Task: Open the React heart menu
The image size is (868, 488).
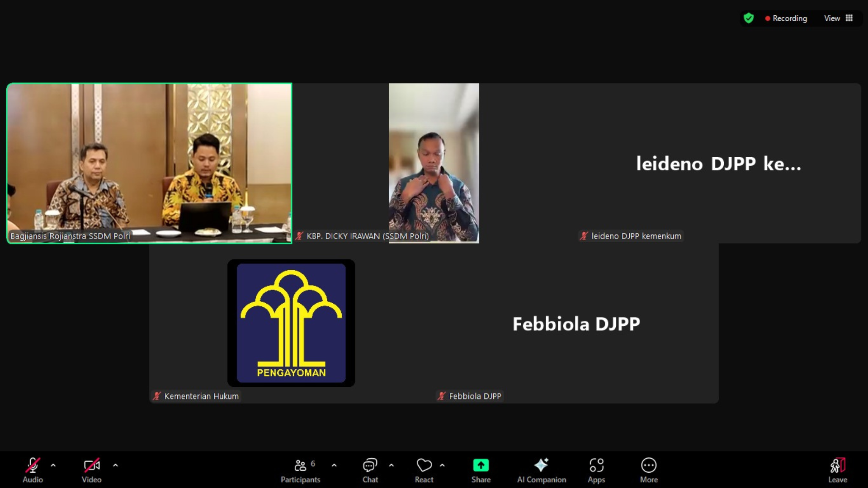Action: click(424, 470)
